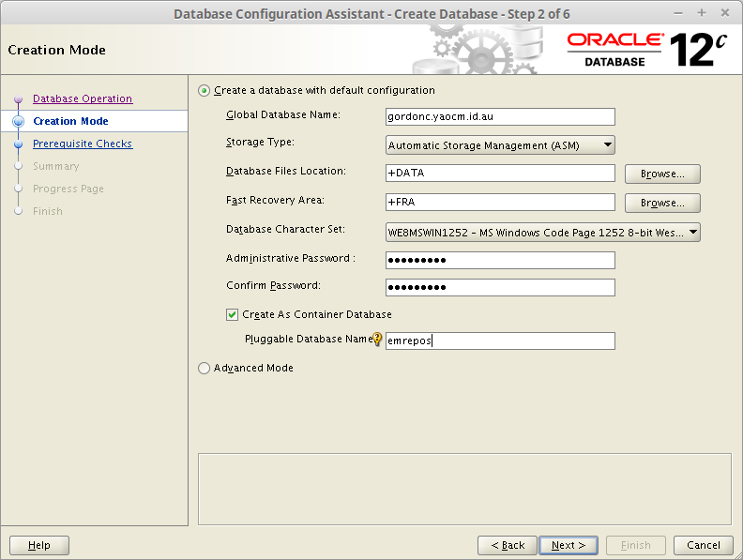
Task: Maximize the window with the plus icon
Action: click(x=701, y=13)
